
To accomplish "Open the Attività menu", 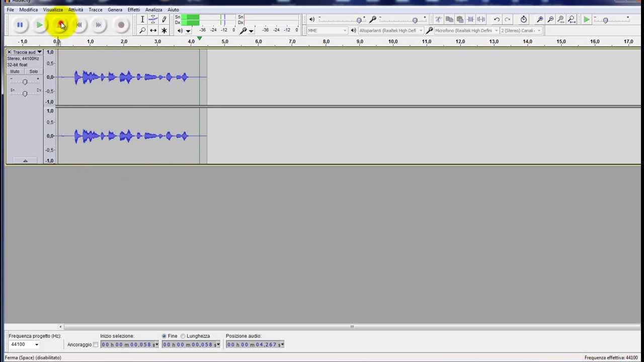I will (x=75, y=10).
